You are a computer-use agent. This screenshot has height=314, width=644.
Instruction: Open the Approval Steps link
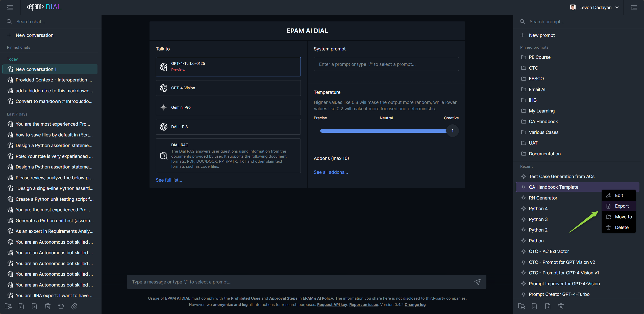pyautogui.click(x=283, y=298)
